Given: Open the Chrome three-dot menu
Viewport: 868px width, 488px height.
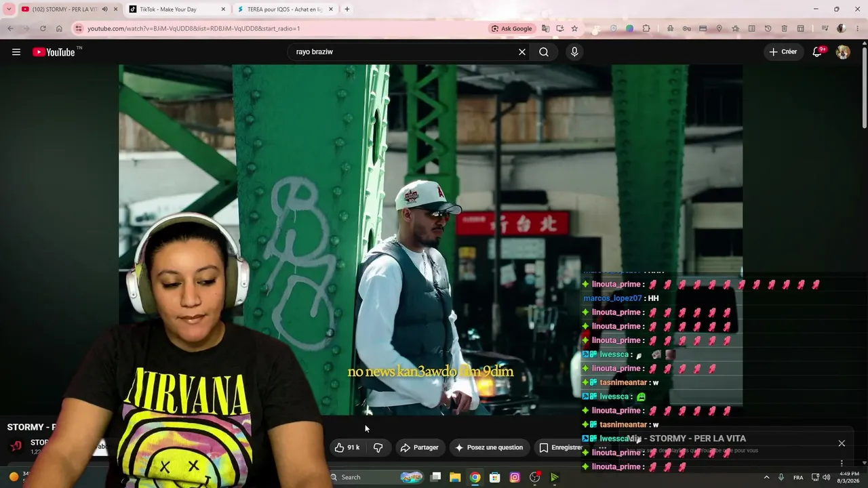Looking at the screenshot, I should (858, 28).
